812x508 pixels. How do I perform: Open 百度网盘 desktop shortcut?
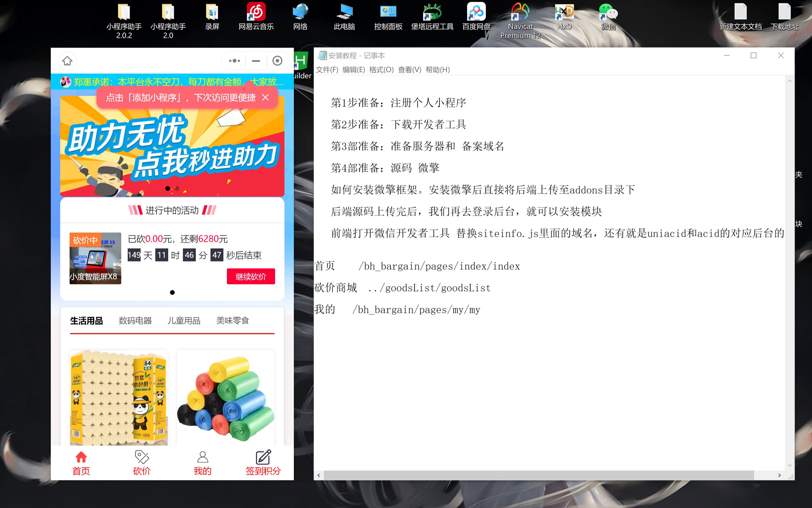(x=476, y=17)
